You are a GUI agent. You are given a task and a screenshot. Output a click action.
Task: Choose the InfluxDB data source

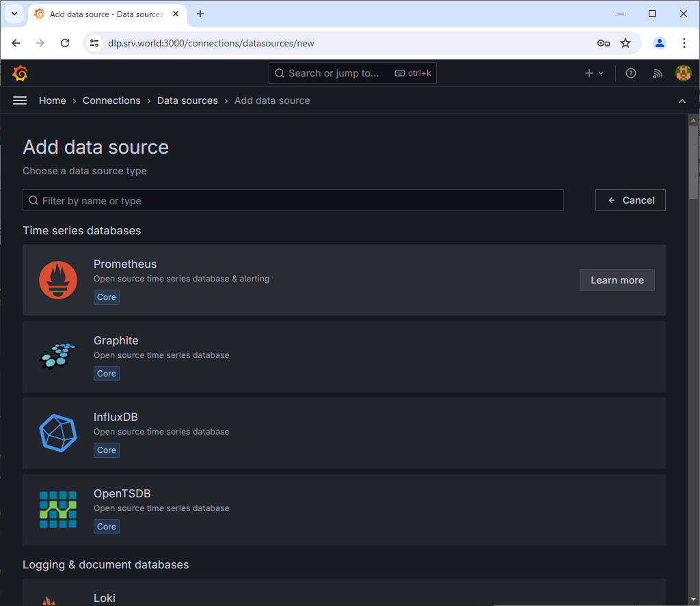344,433
